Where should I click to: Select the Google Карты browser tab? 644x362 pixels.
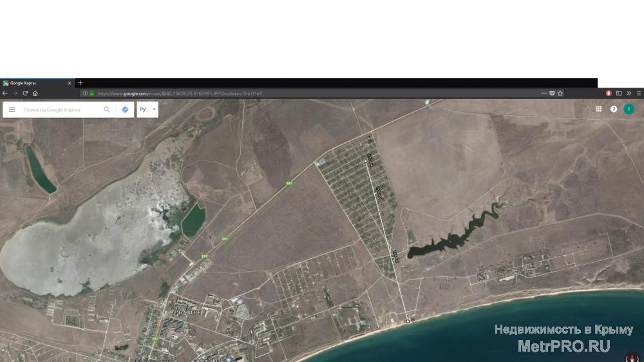[x=37, y=83]
